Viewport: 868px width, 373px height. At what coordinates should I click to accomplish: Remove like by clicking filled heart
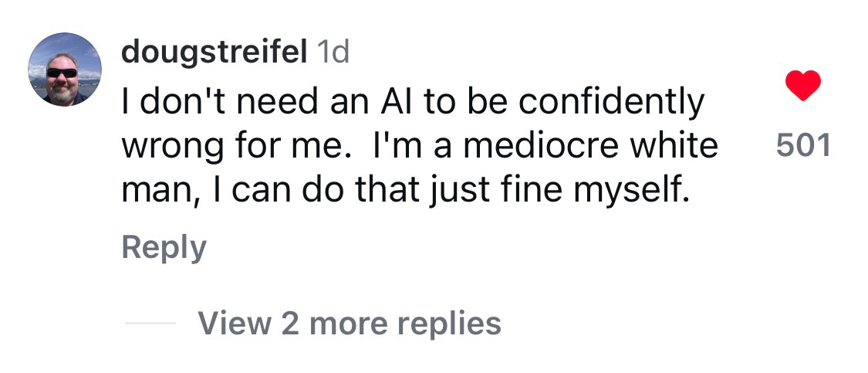[x=802, y=86]
